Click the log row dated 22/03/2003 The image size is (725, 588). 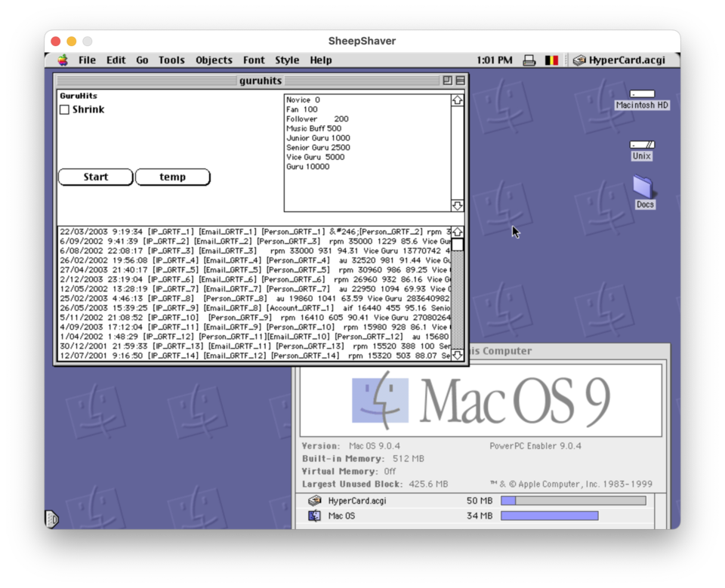click(x=255, y=232)
